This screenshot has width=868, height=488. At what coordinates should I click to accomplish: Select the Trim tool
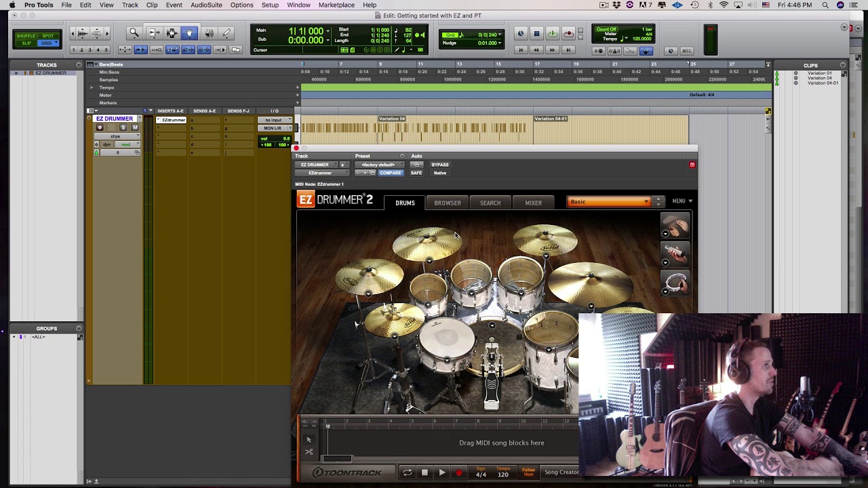155,33
